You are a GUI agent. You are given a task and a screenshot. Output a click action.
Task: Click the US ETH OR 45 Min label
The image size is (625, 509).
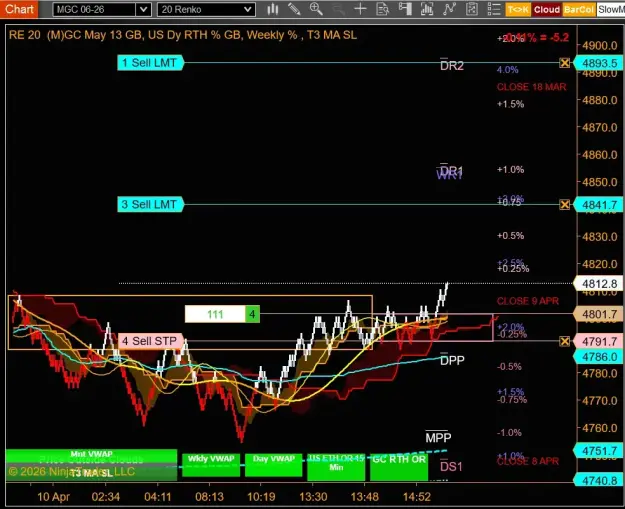coord(336,466)
